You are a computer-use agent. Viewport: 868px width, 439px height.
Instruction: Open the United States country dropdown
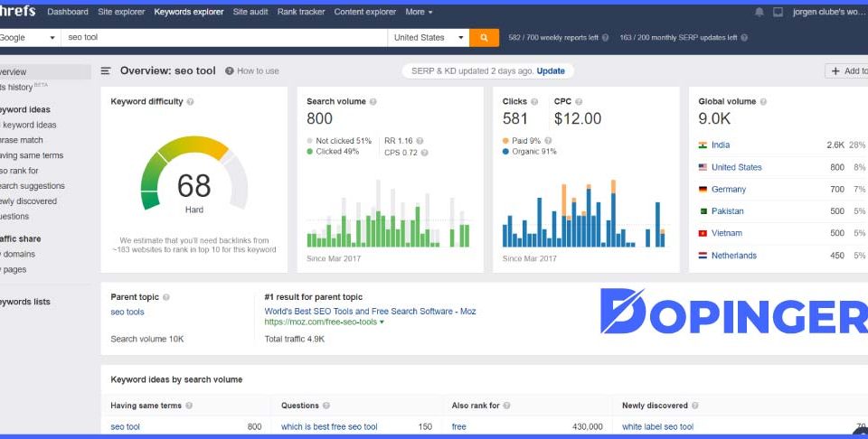click(x=428, y=38)
